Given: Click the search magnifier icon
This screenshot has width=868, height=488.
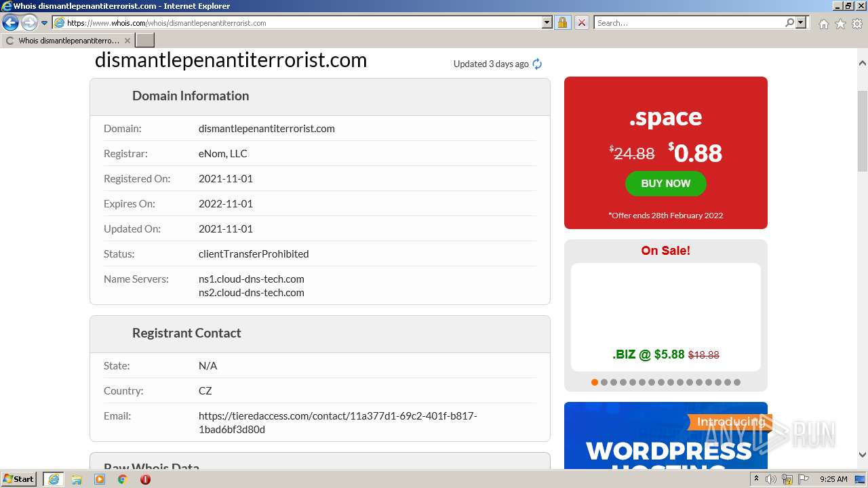Looking at the screenshot, I should [789, 22].
